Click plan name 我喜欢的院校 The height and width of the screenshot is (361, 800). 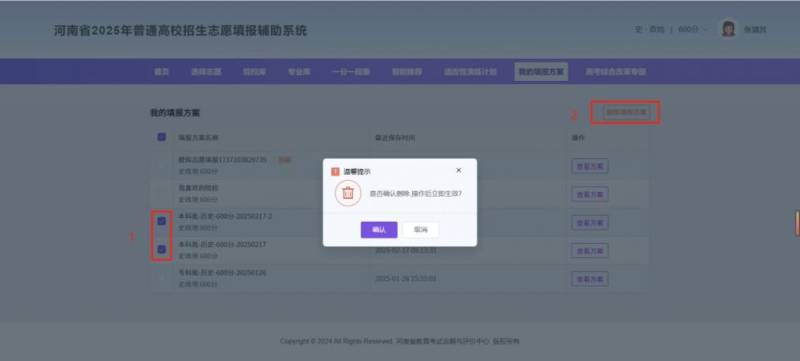[198, 188]
